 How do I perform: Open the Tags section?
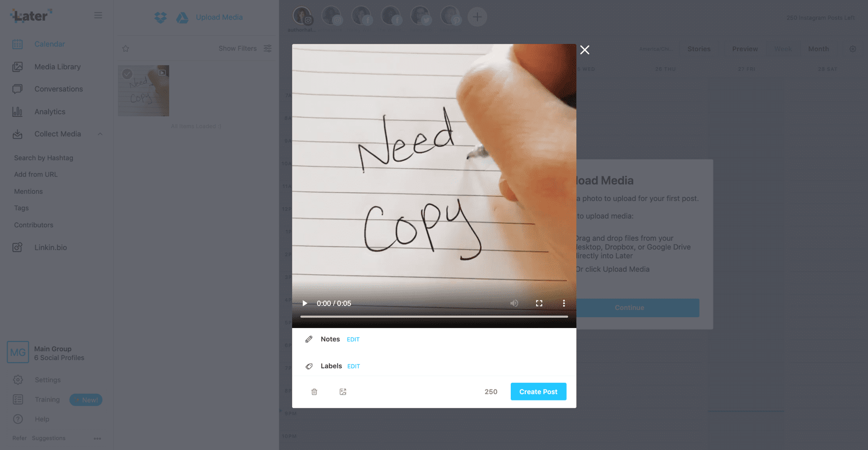21,208
